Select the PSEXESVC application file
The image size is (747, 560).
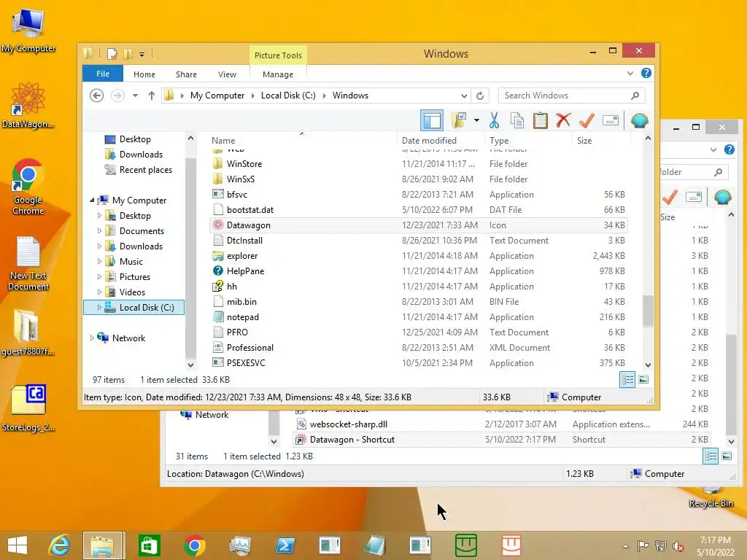tap(418, 363)
